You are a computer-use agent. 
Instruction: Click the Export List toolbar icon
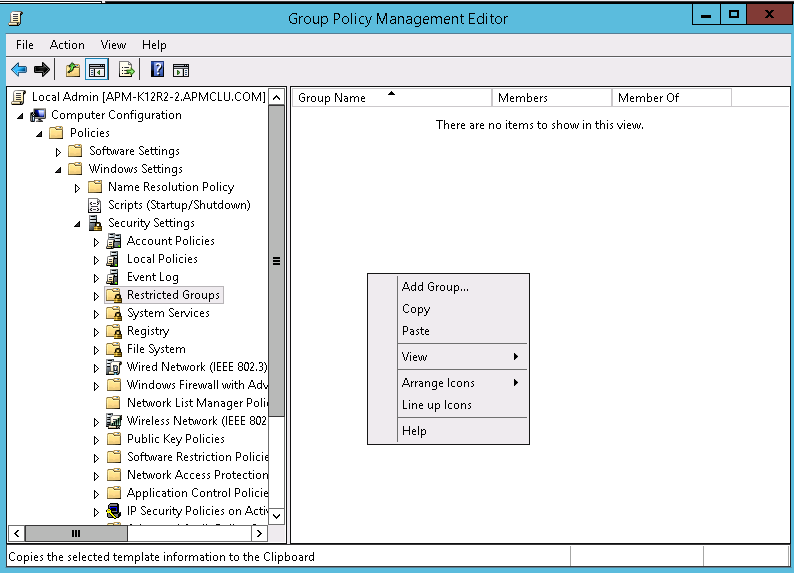[127, 70]
